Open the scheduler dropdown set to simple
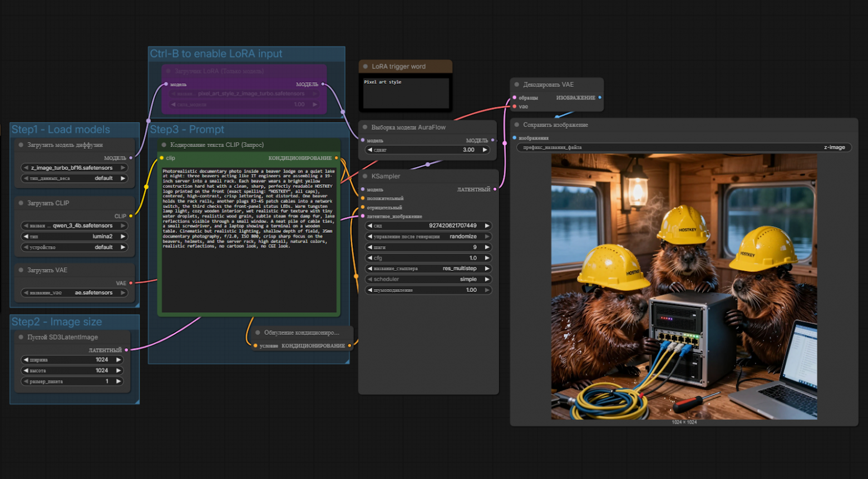Image resolution: width=868 pixels, height=479 pixels. point(427,279)
